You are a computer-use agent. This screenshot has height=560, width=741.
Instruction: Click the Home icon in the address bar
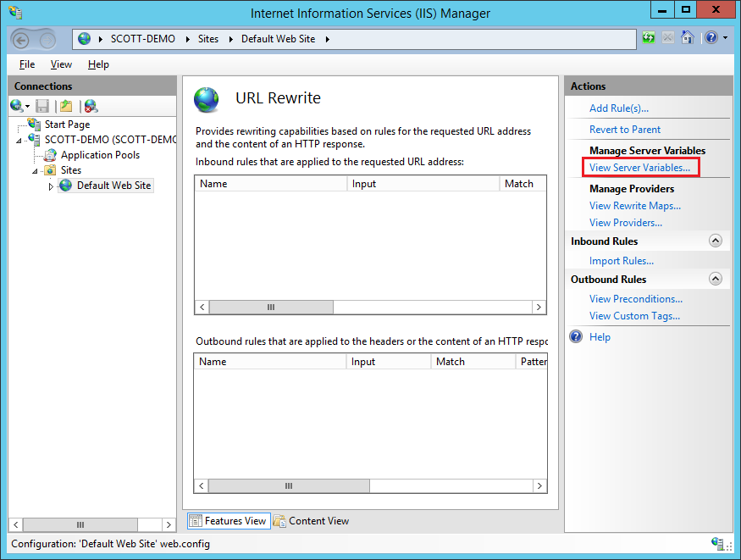[x=688, y=38]
